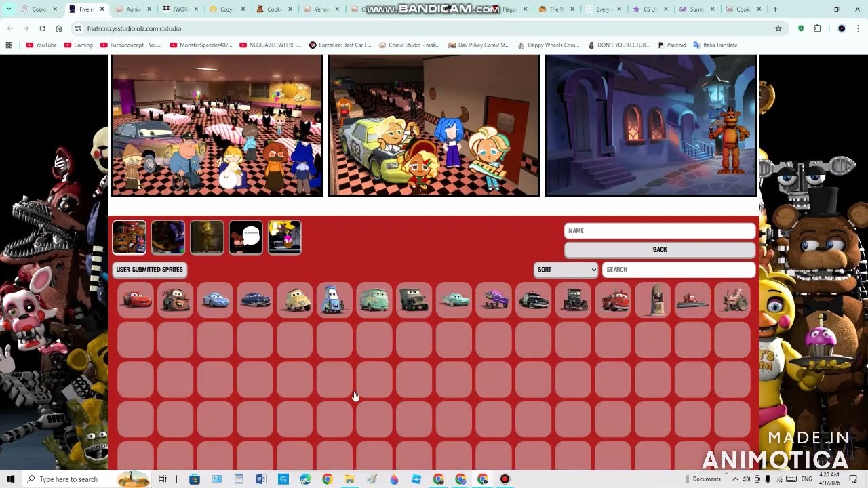This screenshot has height=488, width=868.
Task: Open Turboconcept bookmark
Action: (130, 45)
